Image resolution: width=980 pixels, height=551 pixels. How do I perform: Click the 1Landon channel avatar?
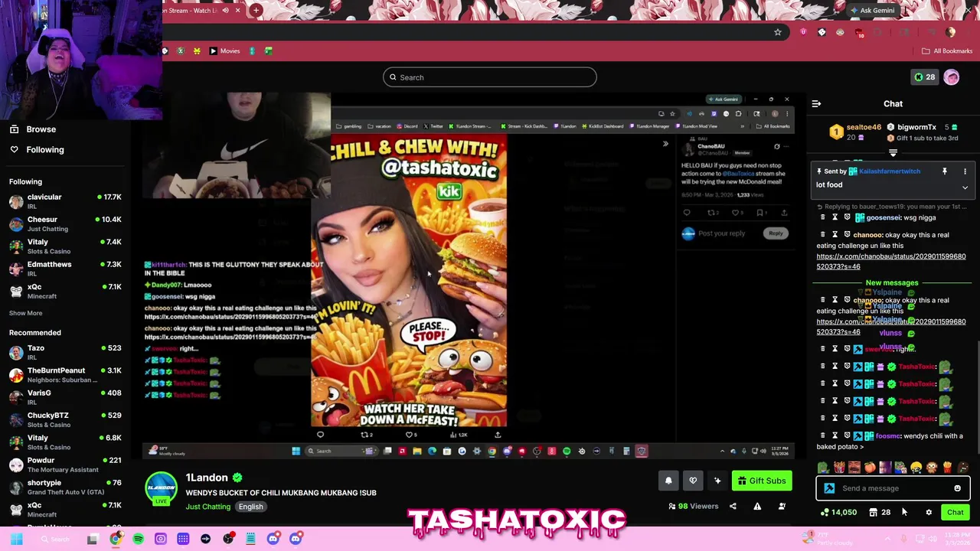[x=162, y=487]
